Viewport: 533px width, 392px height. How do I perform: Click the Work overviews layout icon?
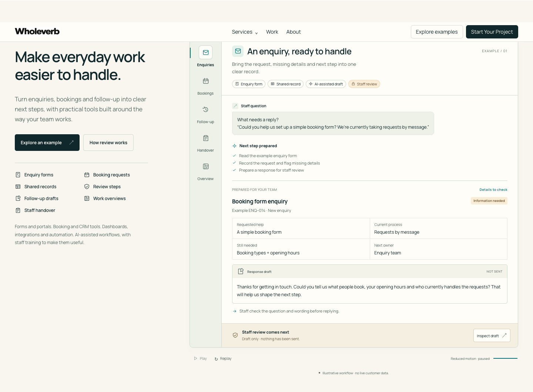[x=87, y=198]
